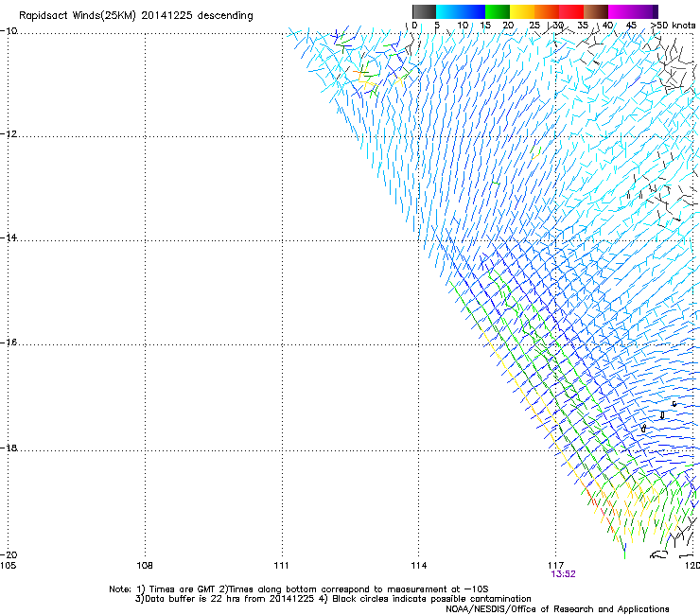Click the '>50 knots' legend label

pyautogui.click(x=673, y=26)
